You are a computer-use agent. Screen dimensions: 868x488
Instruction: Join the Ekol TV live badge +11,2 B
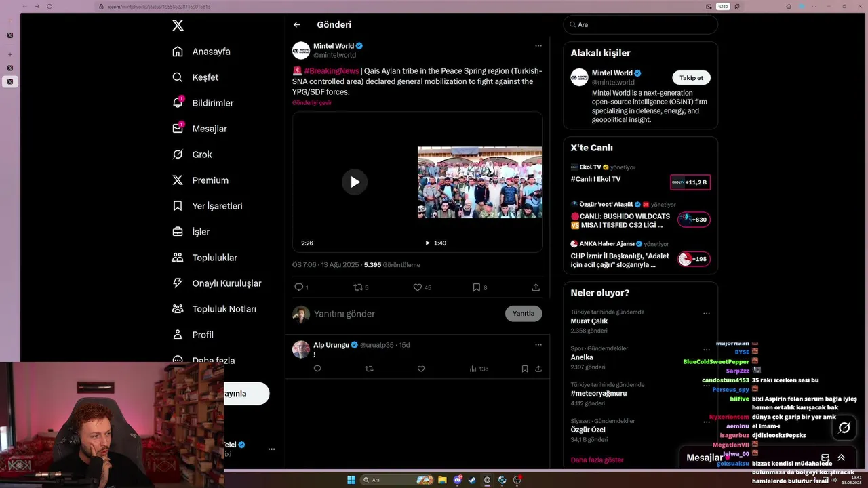(690, 182)
